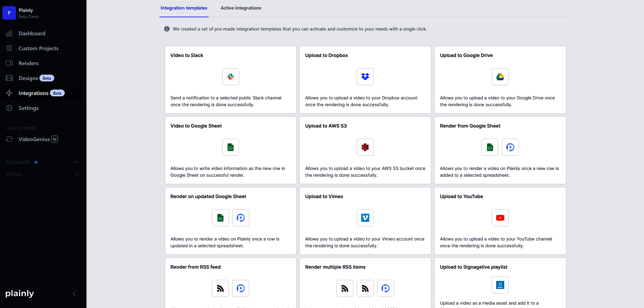Click the info icon beside templates description

click(x=167, y=29)
